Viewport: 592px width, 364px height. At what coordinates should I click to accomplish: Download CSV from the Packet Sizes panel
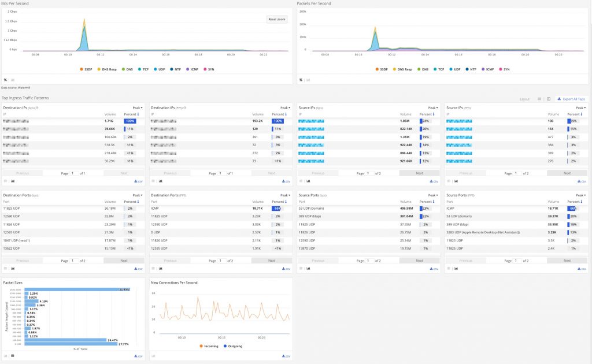tap(138, 356)
